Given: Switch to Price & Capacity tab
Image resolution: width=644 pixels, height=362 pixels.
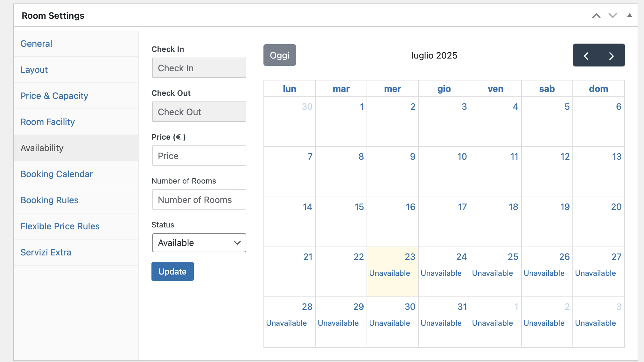Looking at the screenshot, I should click(76, 96).
